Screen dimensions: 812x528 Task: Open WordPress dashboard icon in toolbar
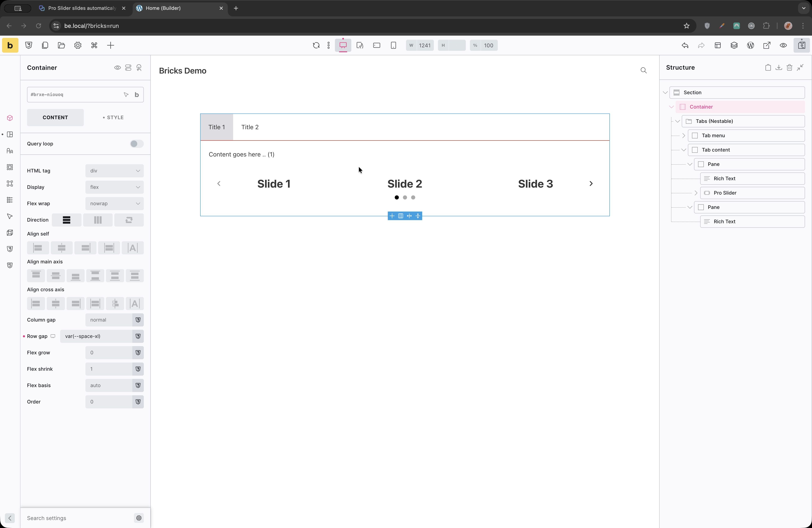point(751,45)
